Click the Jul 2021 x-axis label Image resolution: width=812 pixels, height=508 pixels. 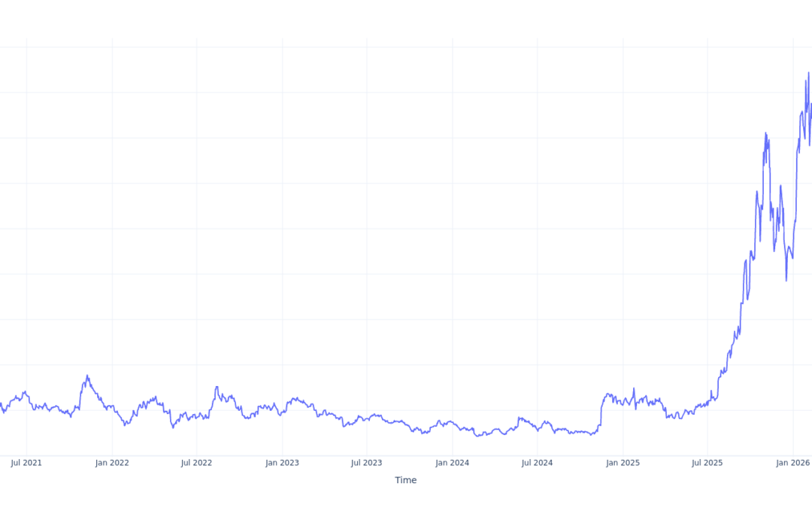(x=26, y=463)
